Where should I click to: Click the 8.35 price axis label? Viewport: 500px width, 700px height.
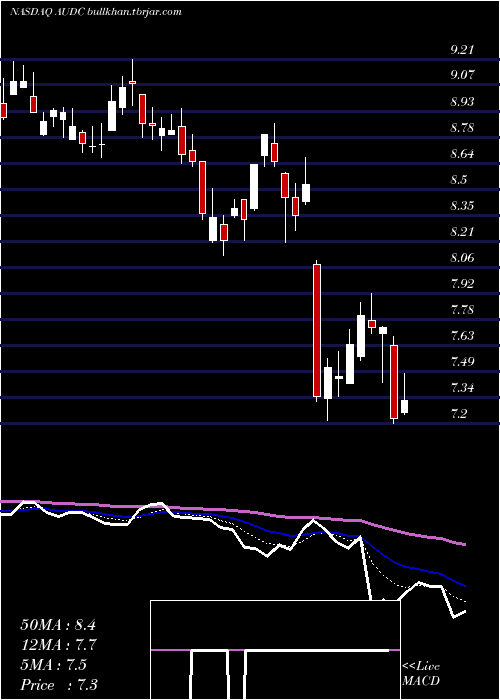(x=462, y=206)
